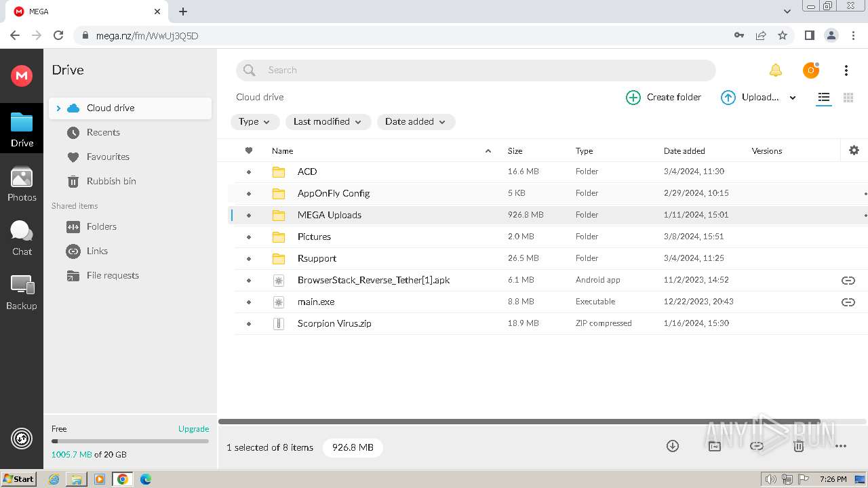Click the horizontal scrollbar below the file list

(x=519, y=422)
